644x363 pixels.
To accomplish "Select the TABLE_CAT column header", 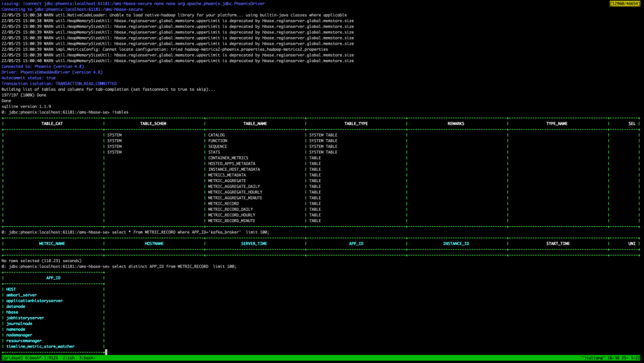I will tap(52, 124).
